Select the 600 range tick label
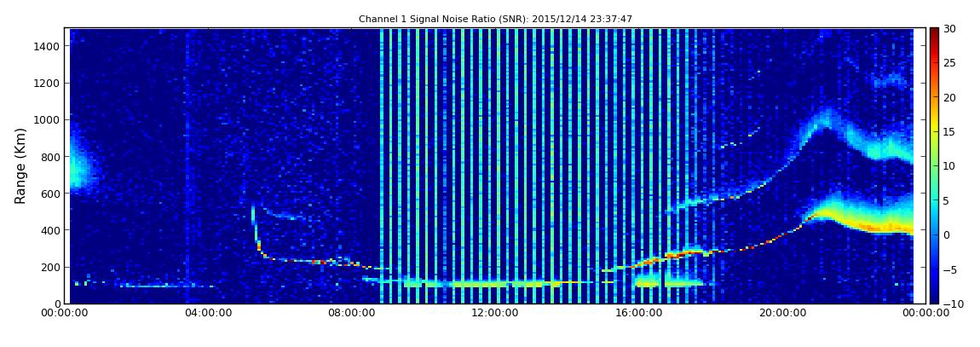980x347 pixels. [50, 194]
